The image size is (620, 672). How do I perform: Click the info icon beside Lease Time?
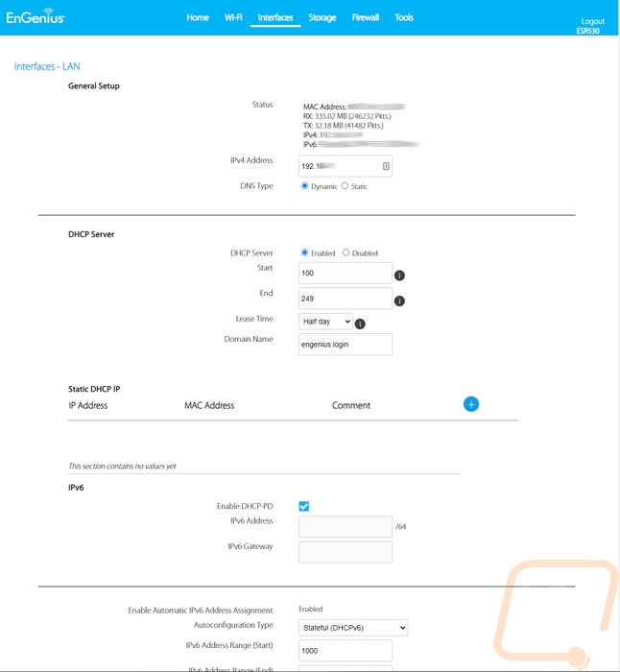point(360,324)
